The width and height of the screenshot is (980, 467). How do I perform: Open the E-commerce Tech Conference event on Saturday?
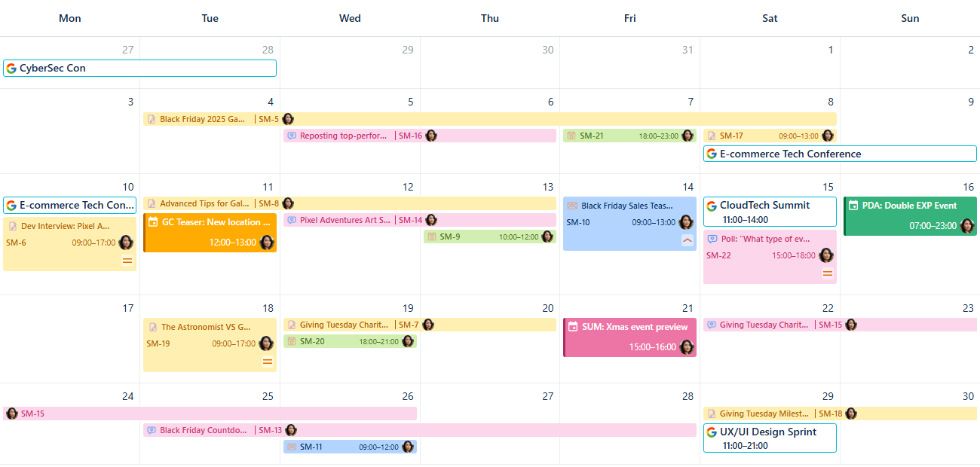pyautogui.click(x=839, y=154)
